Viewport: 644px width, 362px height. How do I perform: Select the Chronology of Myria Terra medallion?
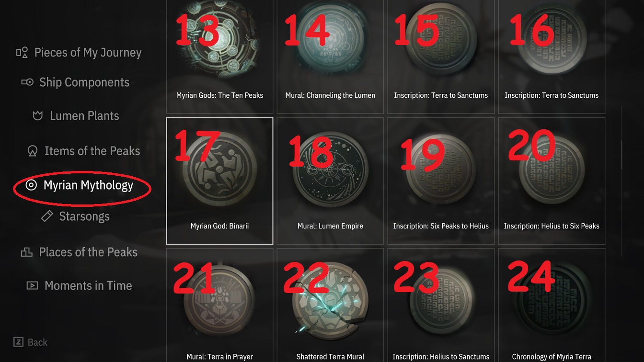[552, 305]
